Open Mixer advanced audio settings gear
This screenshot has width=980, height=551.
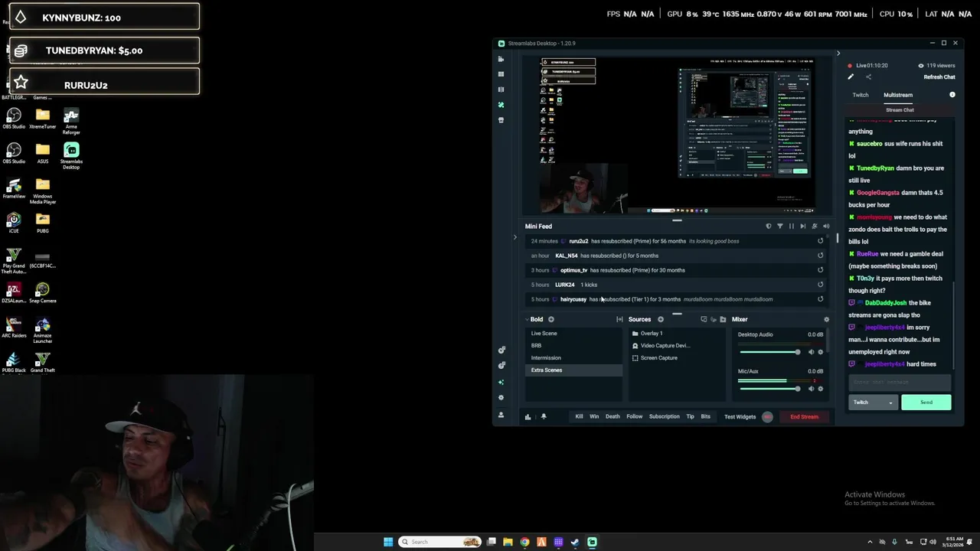pos(825,319)
